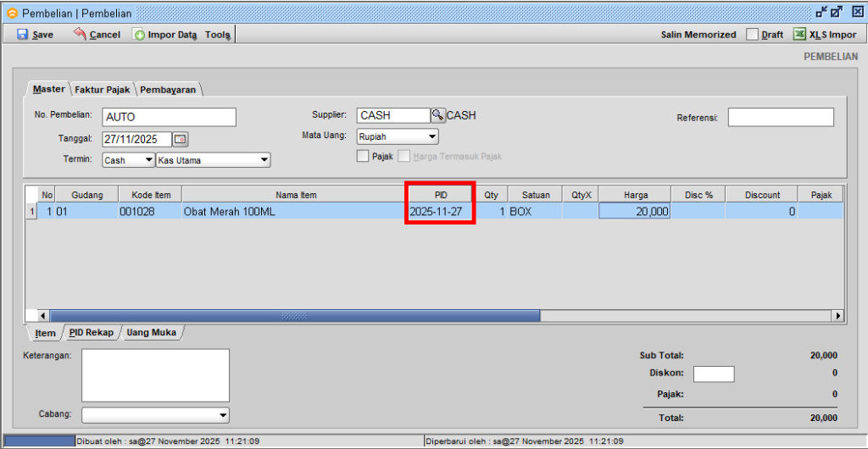Screen dimensions: 868x449
Task: Click the Salin Memorized button
Action: (x=698, y=35)
